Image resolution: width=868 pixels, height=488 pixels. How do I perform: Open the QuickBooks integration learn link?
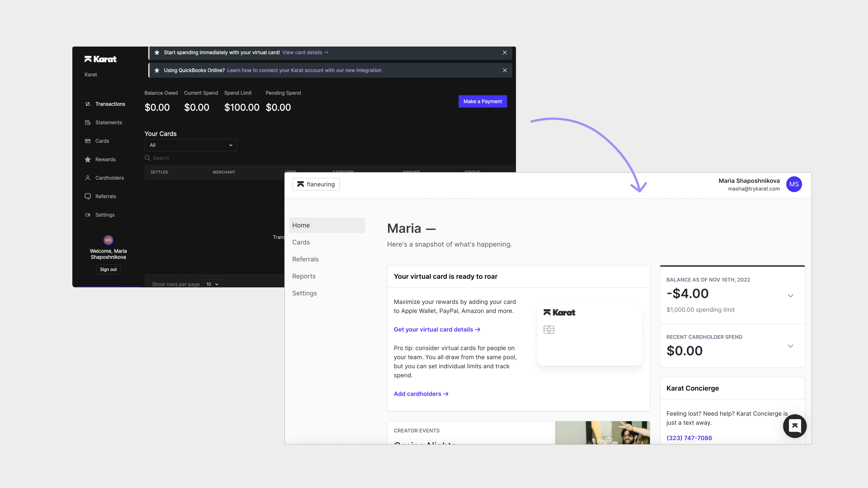[x=304, y=70]
